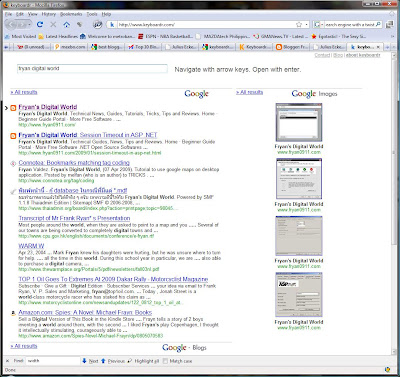
Task: Open Transcript of Mr Frank Ryan's Presentation
Action: click(x=74, y=218)
